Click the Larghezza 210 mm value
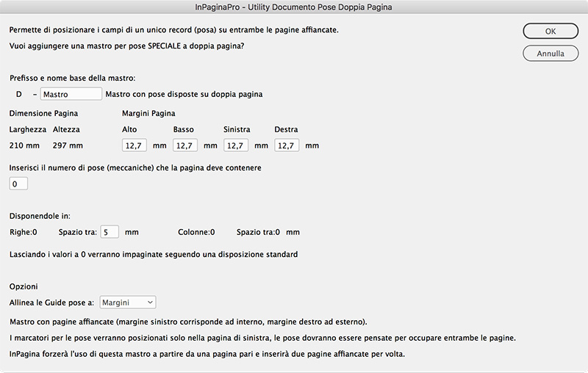Screen dimensions: 588x373 click(x=24, y=145)
